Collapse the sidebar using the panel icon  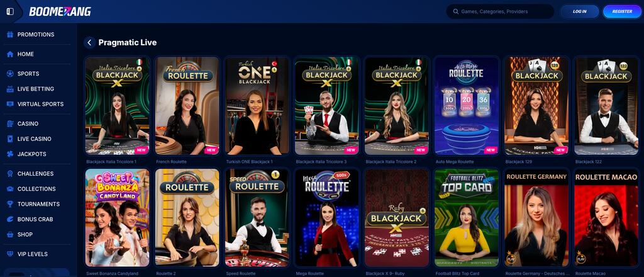coord(10,11)
